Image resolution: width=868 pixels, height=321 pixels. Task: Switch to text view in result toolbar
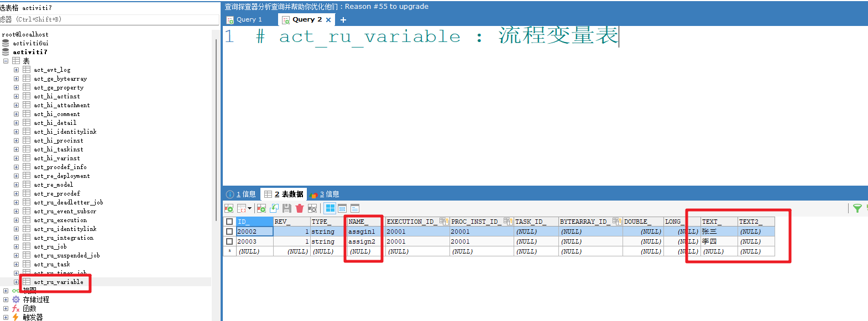coord(355,208)
